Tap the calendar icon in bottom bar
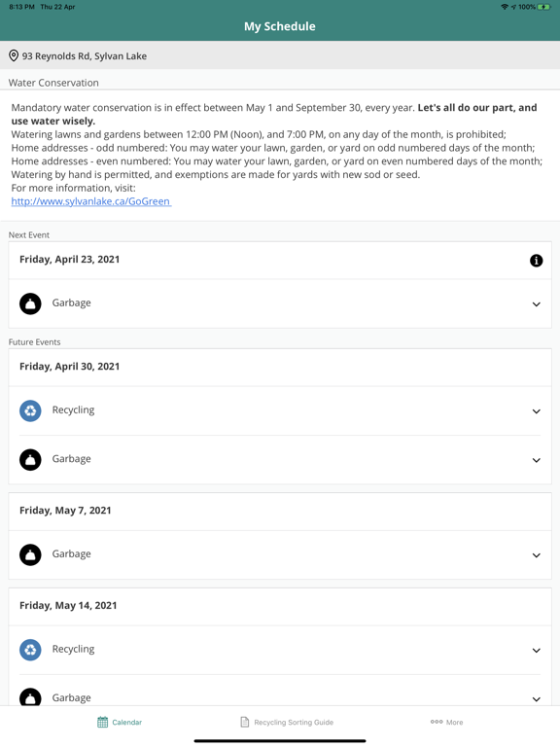Screen dimensions: 560x747 coord(102,723)
